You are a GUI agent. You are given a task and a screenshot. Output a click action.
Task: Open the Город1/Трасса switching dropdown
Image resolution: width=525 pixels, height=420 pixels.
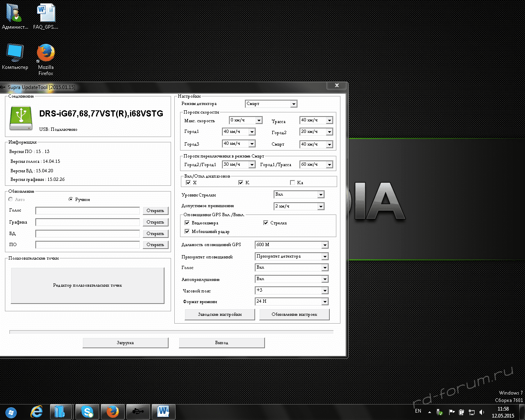316,164
